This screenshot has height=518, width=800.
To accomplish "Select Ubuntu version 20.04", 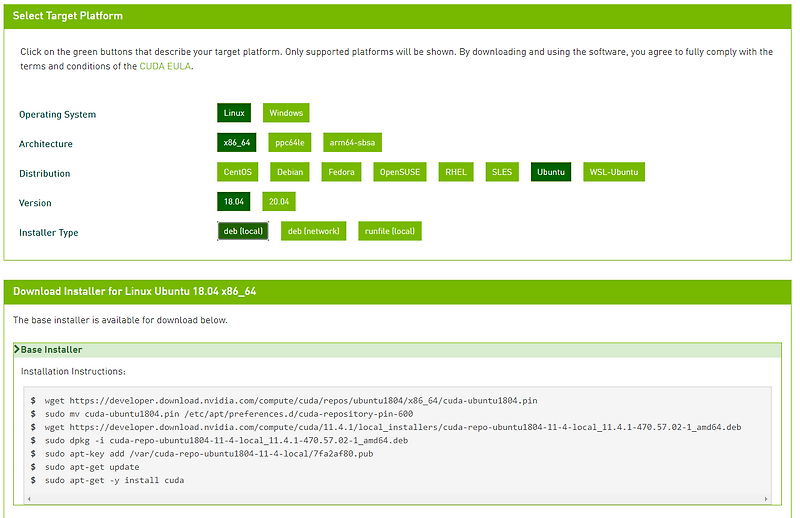I will 279,202.
